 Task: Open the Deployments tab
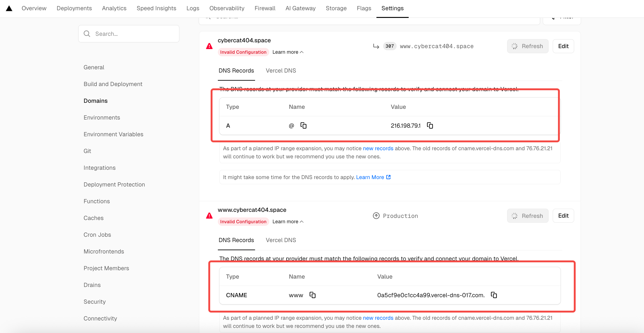tap(74, 8)
